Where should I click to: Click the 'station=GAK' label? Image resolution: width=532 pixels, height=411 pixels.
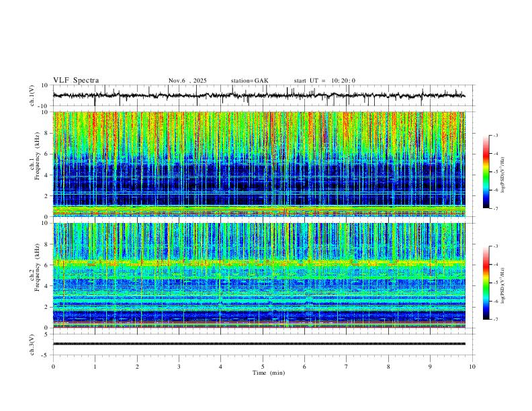click(249, 81)
